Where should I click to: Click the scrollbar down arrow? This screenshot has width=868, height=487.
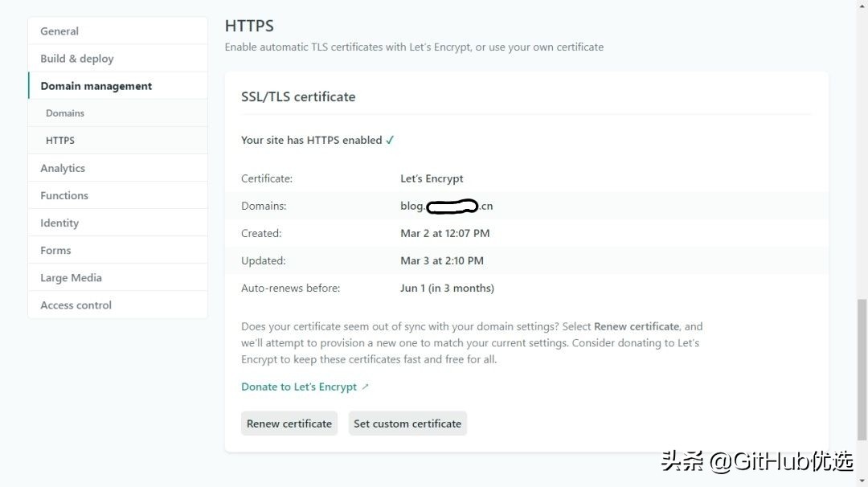862,481
